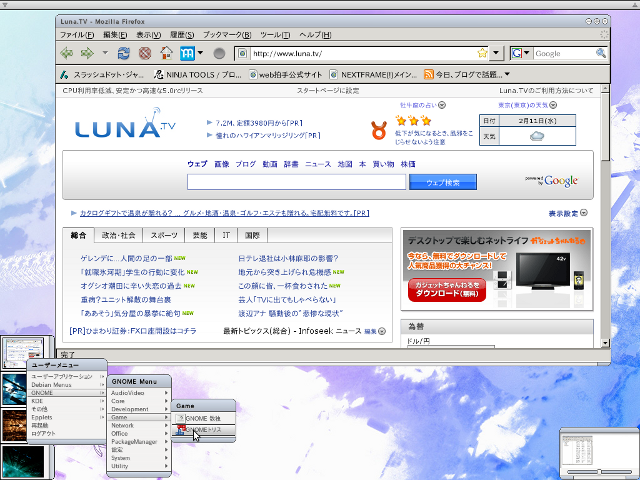The height and width of the screenshot is (480, 640).
Task: Open the web拍手公式サイト bookmark
Action: pyautogui.click(x=286, y=75)
